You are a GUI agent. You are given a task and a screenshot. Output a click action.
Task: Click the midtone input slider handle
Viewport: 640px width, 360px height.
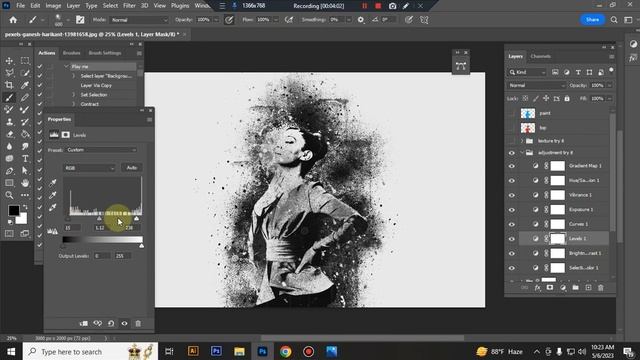coord(99,219)
